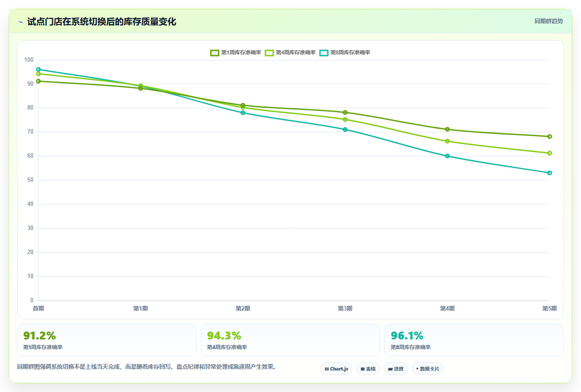Image resolution: width=581 pixels, height=392 pixels.
Task: Click the chart title 试点门店在系统切换后的库存质量变化
Action: click(x=102, y=21)
